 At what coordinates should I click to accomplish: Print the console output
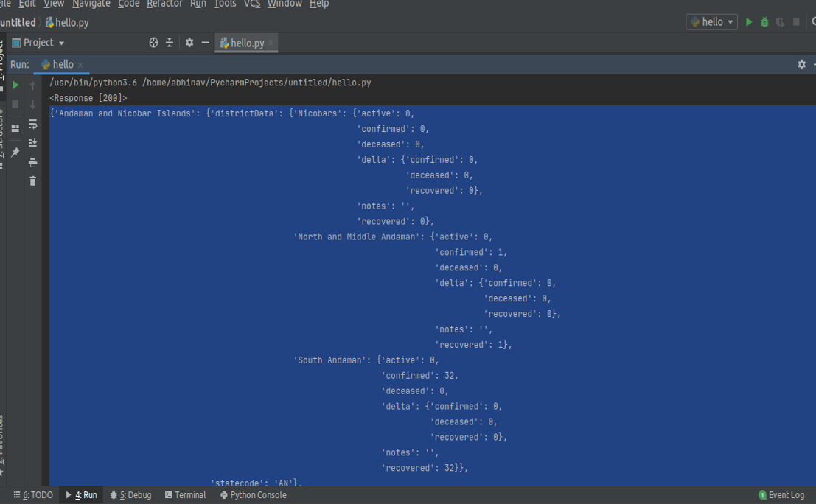click(x=32, y=162)
